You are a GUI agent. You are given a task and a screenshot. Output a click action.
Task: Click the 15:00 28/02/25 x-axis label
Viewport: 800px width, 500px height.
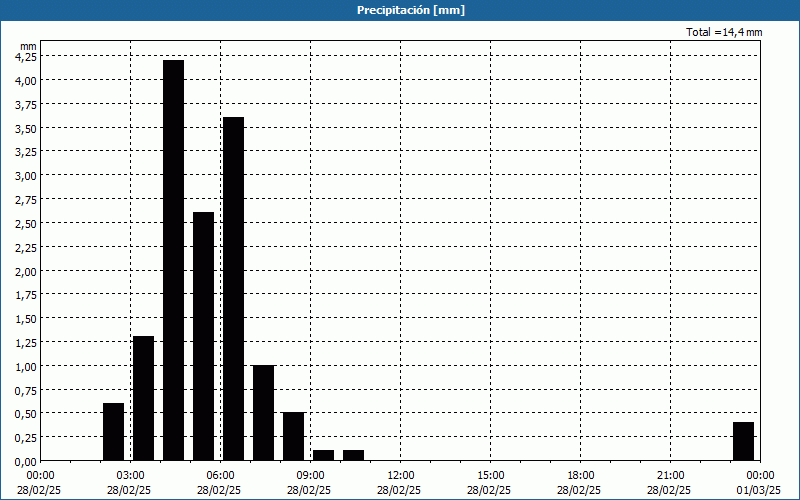490,483
